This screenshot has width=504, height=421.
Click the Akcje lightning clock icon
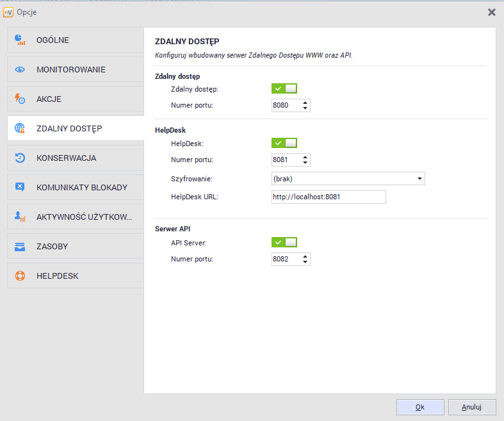(x=20, y=99)
